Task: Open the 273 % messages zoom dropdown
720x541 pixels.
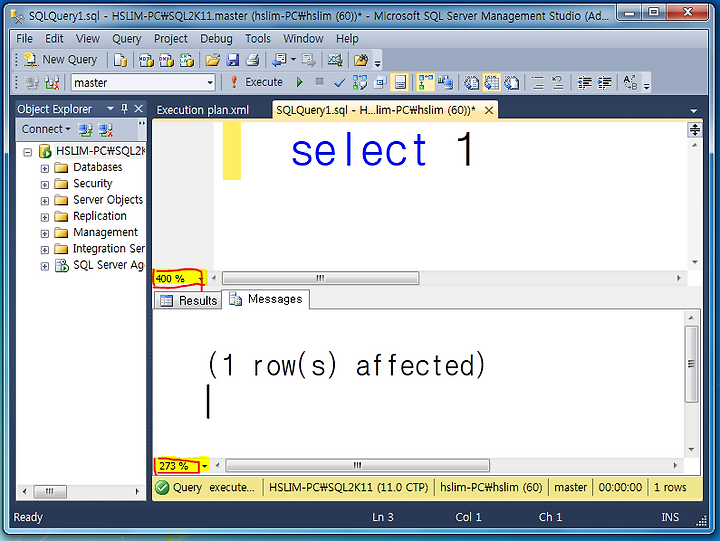Action: 204,466
